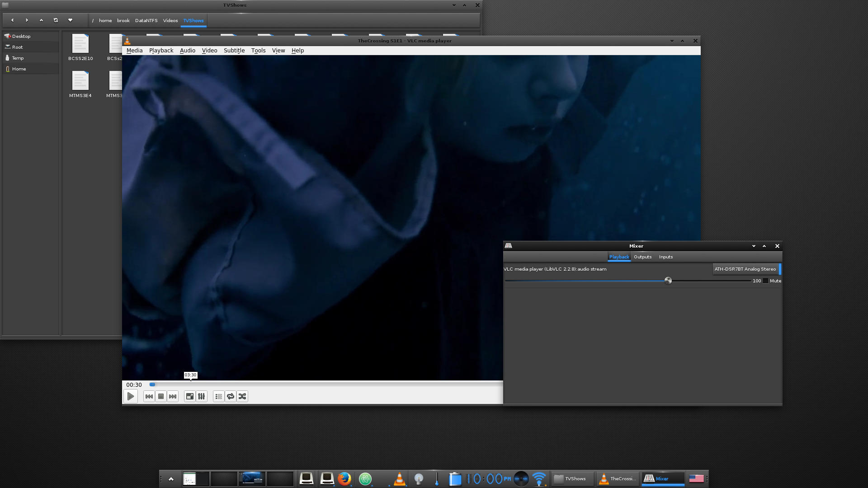Open the Subtitle menu in VLC
Image resolution: width=868 pixels, height=488 pixels.
click(x=234, y=50)
